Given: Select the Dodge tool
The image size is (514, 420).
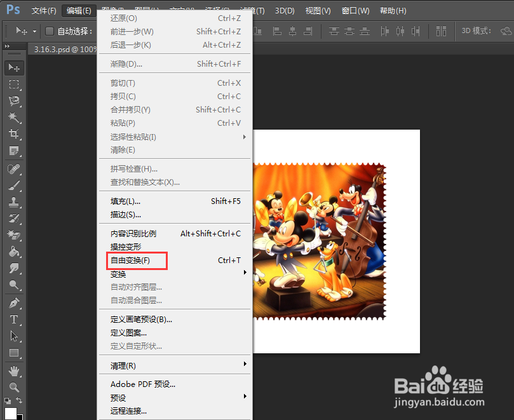Looking at the screenshot, I should [14, 284].
